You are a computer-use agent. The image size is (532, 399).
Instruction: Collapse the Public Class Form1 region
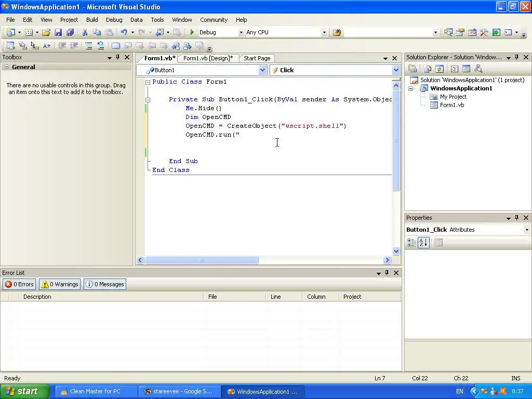(148, 82)
